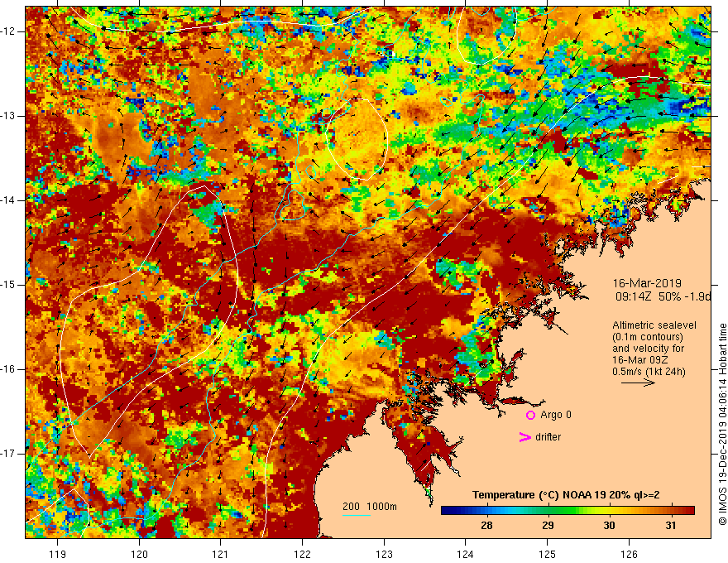Click the magenta Argo circle legend marker
Image resolution: width=728 pixels, height=563 pixels.
(x=530, y=416)
